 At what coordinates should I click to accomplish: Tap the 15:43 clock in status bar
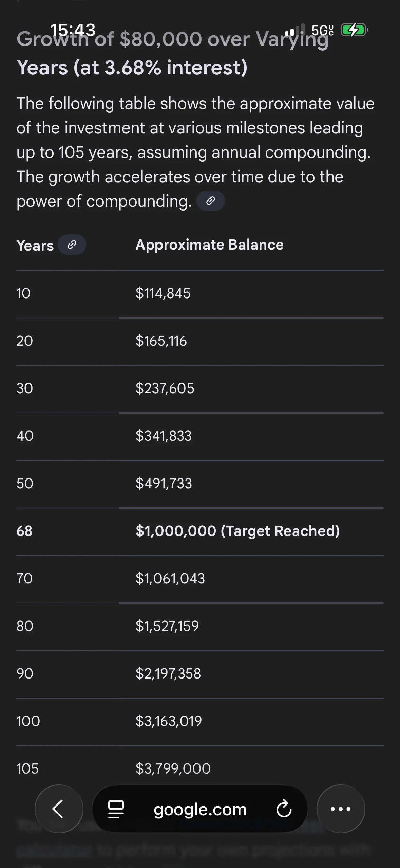[73, 30]
